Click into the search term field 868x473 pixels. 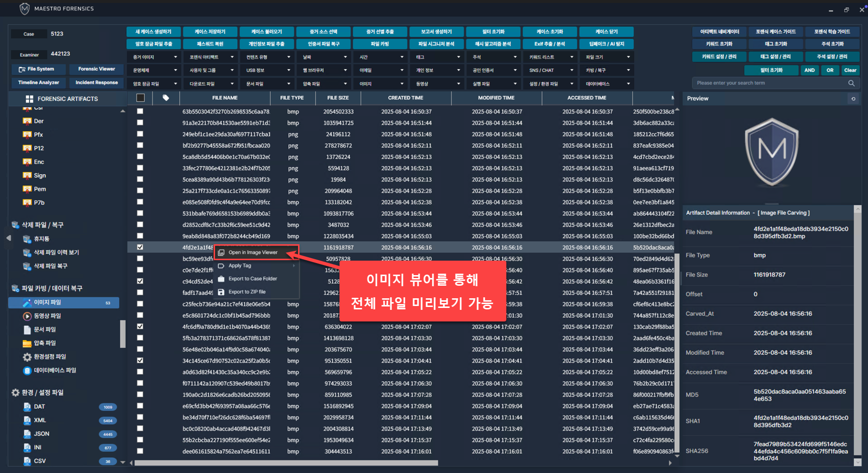(x=769, y=83)
